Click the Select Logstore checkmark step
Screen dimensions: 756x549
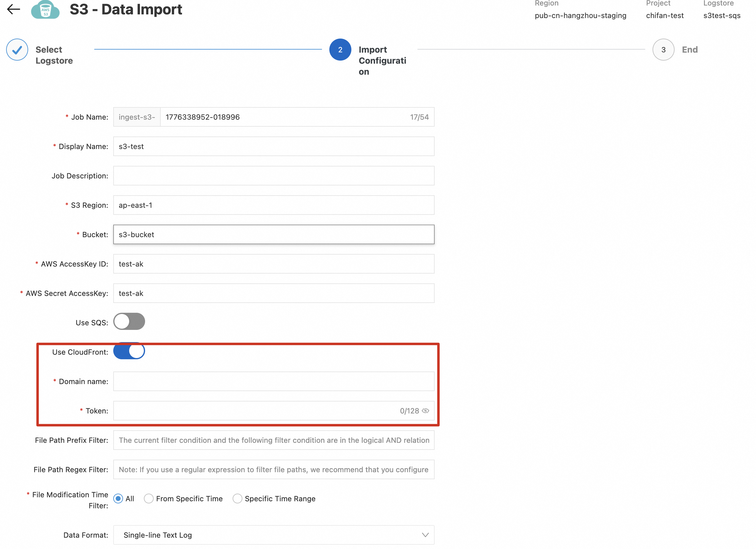point(17,50)
